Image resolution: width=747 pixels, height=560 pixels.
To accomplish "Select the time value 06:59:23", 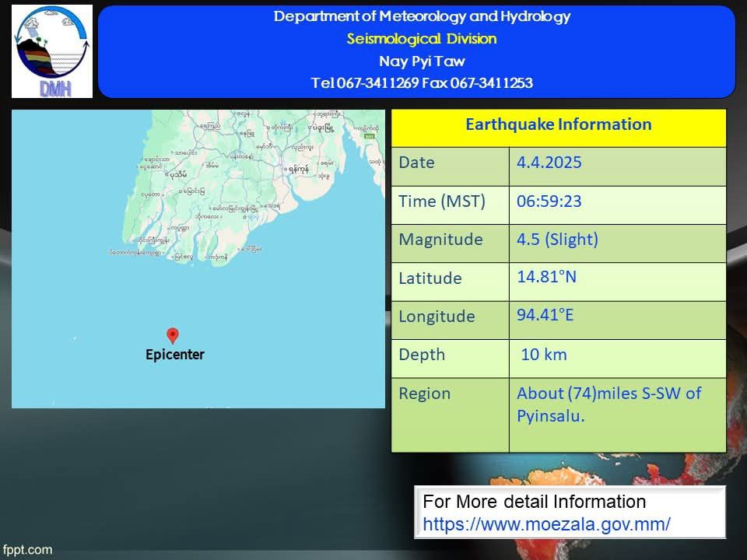I will pos(549,201).
